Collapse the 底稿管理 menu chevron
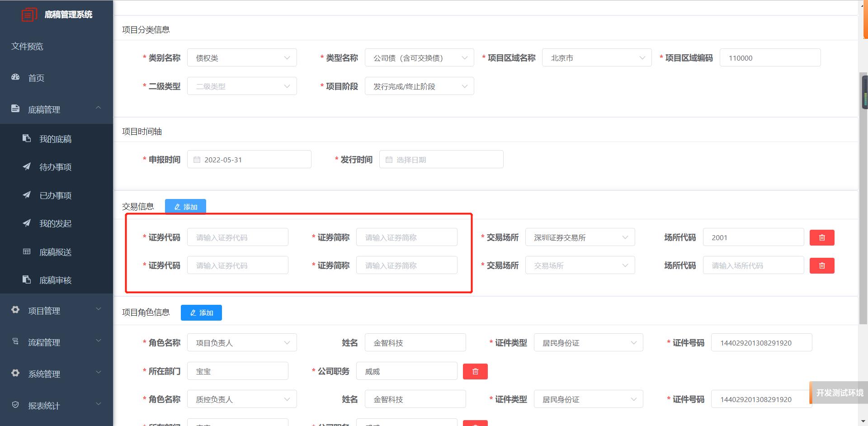This screenshot has height=426, width=868. pos(98,108)
